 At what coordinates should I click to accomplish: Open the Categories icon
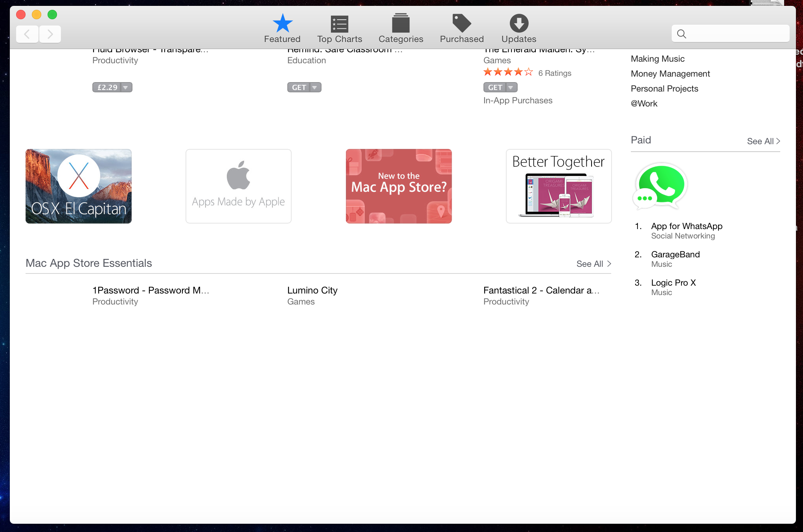(401, 24)
